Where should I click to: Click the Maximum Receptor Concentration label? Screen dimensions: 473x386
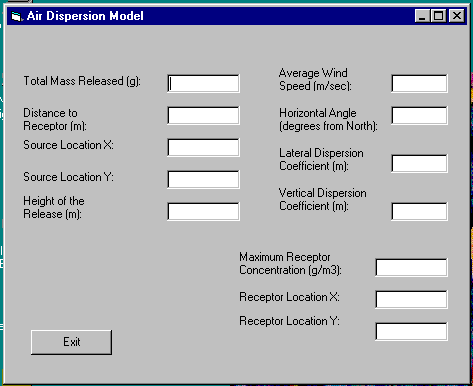click(x=290, y=263)
